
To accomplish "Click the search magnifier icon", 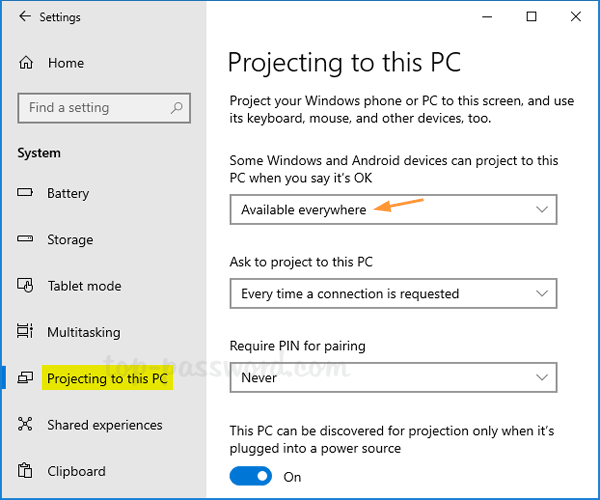I will (177, 108).
